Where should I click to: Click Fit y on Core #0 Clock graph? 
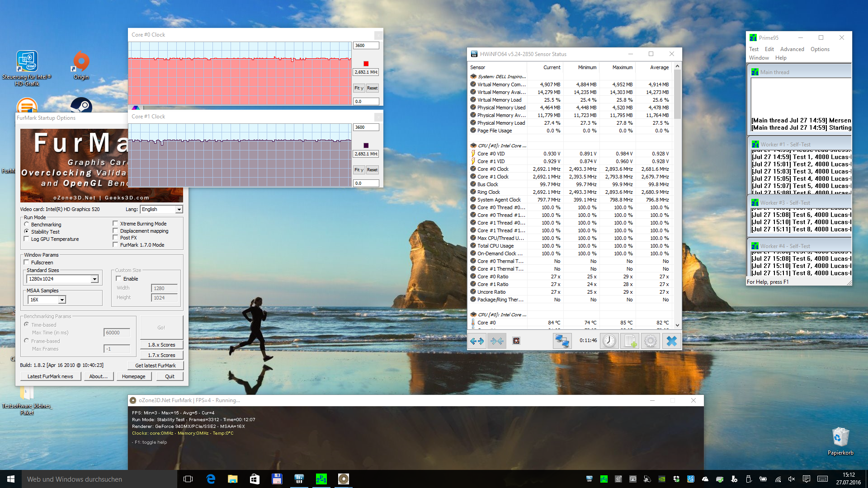359,88
